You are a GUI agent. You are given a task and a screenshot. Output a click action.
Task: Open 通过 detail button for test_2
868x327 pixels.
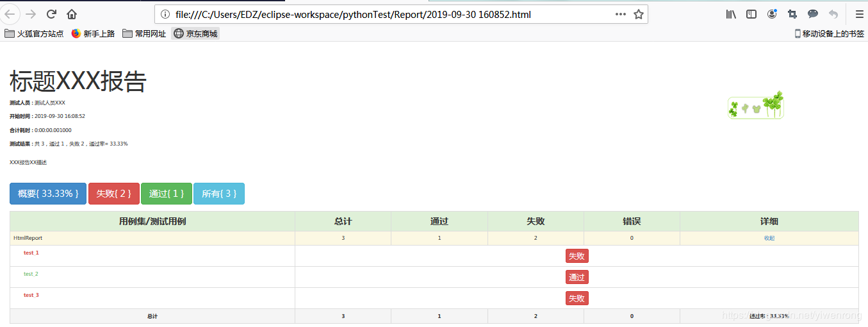pos(577,277)
